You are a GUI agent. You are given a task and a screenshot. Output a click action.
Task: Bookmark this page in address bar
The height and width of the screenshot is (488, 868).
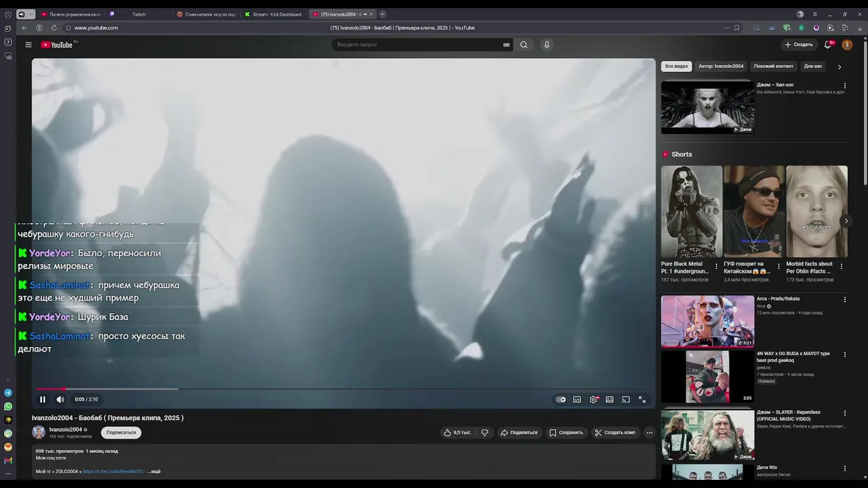[x=736, y=28]
